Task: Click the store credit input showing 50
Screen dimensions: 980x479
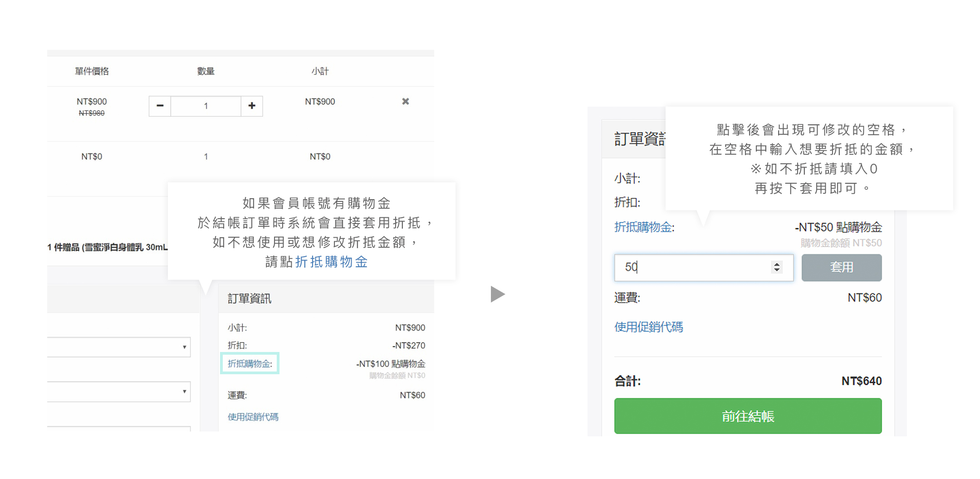Action: point(681,268)
